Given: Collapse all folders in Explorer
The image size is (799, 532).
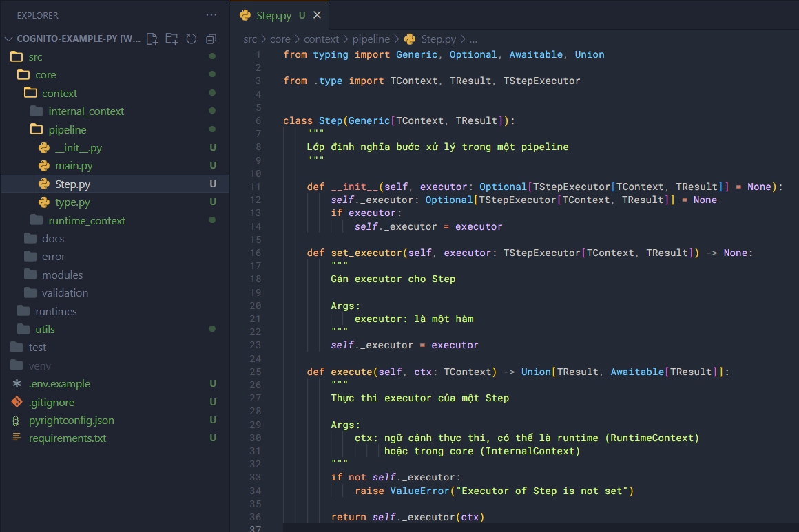Looking at the screenshot, I should 211,39.
